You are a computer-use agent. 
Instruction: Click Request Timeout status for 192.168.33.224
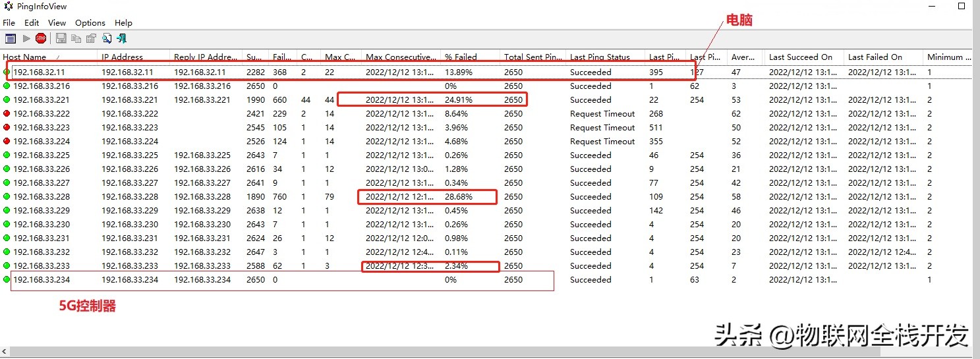point(602,142)
